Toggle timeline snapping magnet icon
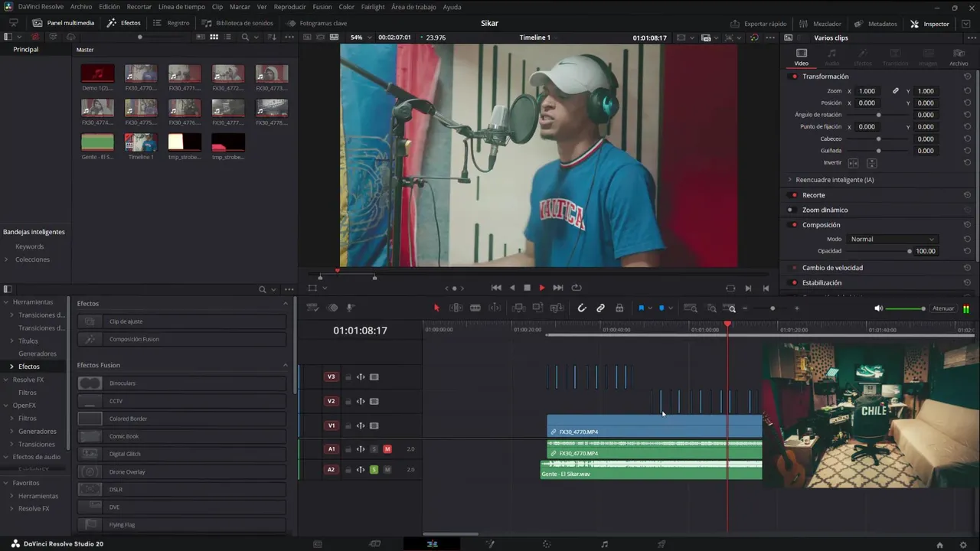The image size is (980, 551). (582, 308)
